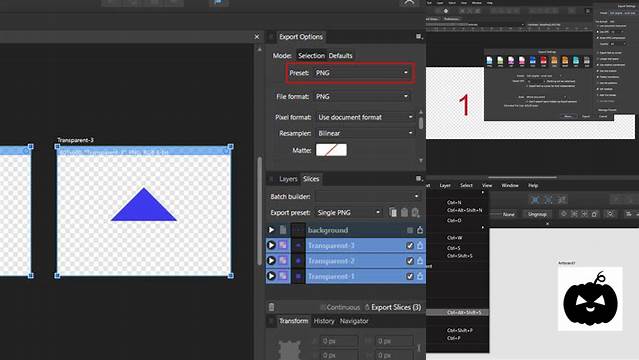Set Mode to Selection
Viewport: 639px width, 360px height.
311,55
